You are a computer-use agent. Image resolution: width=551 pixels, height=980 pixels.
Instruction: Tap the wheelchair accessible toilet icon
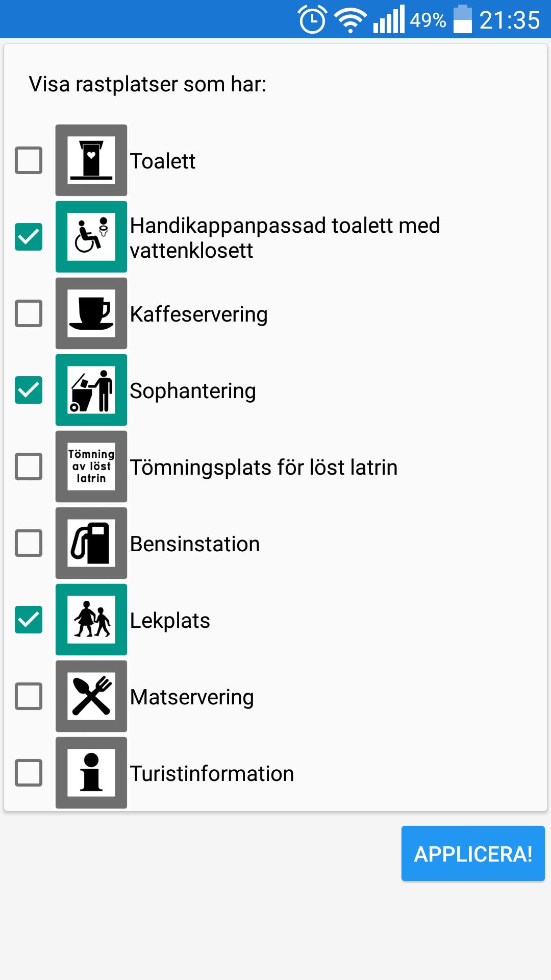pos(91,237)
